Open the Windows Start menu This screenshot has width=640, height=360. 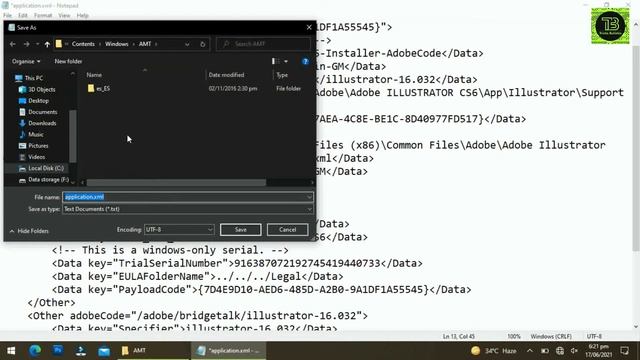(x=11, y=351)
